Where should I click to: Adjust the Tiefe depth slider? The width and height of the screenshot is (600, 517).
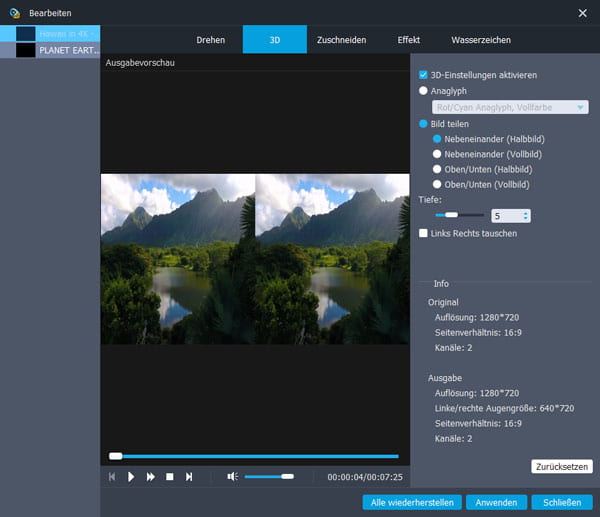pos(452,215)
